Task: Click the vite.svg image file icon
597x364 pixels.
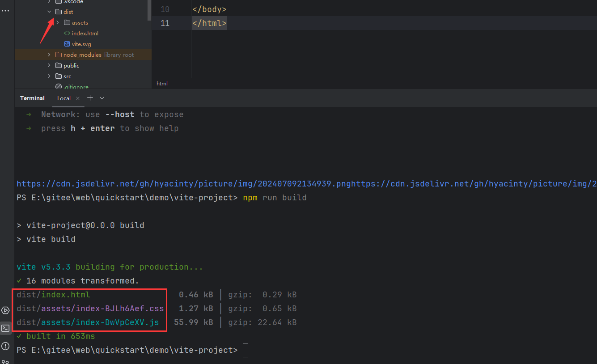Action: click(67, 44)
